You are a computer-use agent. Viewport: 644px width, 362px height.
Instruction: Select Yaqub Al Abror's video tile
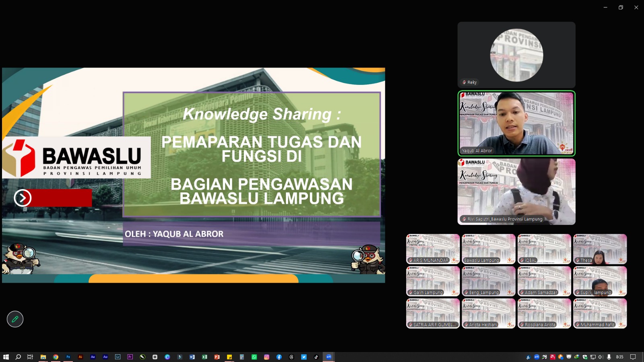click(x=516, y=123)
